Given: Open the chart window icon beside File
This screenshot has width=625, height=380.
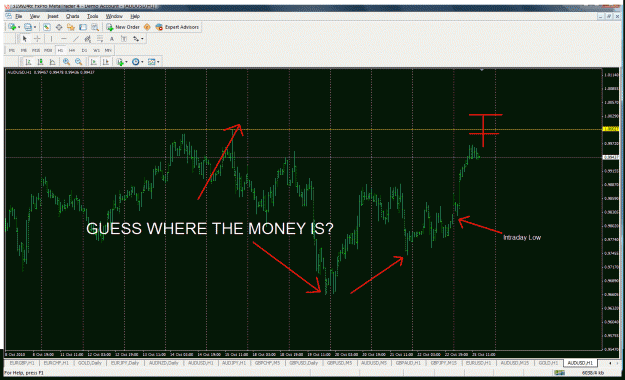Looking at the screenshot, I should click(8, 16).
